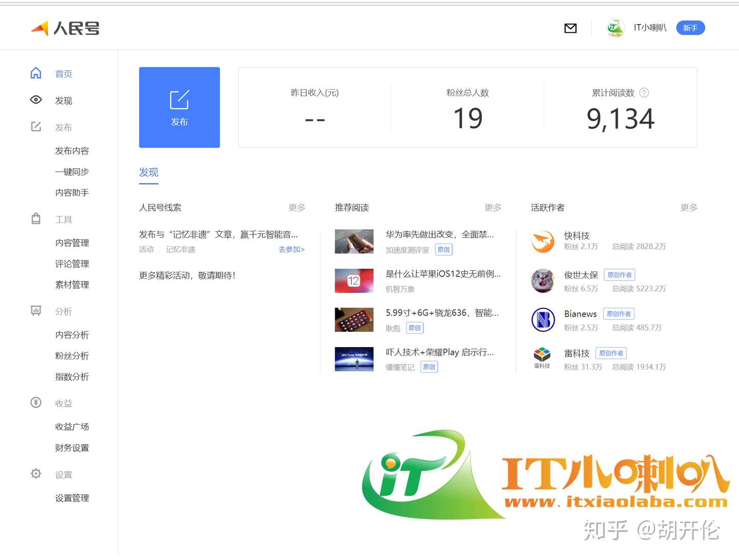
Task: Open 发布内容 in the sidebar
Action: click(x=72, y=151)
